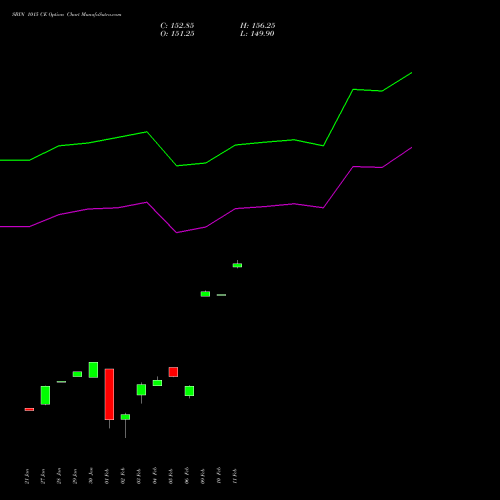Select the topmost green candle for 11 Feb
Image resolution: width=500 pixels, height=500 pixels.
click(x=237, y=265)
